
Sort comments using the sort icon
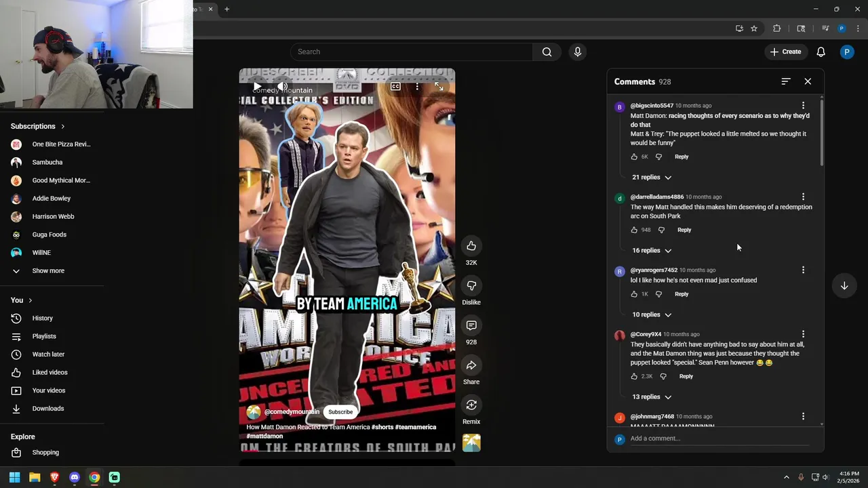click(786, 81)
